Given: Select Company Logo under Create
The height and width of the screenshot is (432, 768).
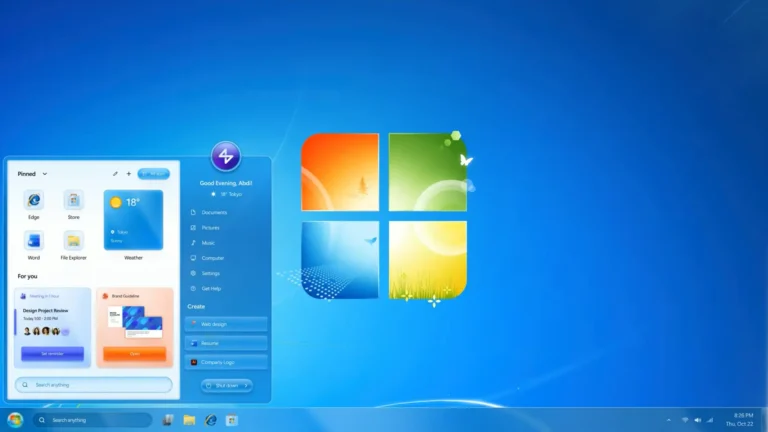Looking at the screenshot, I should [226, 362].
